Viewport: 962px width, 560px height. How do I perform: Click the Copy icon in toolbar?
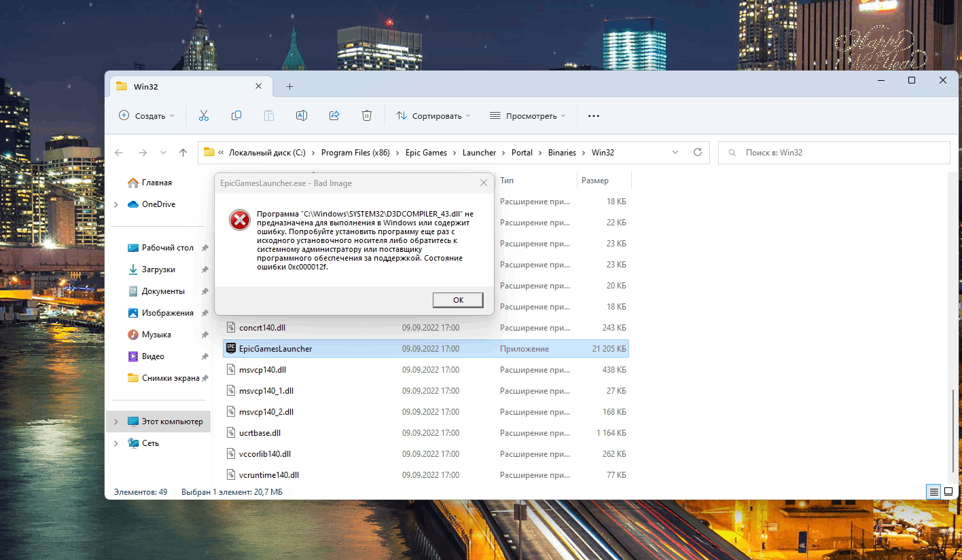click(236, 115)
